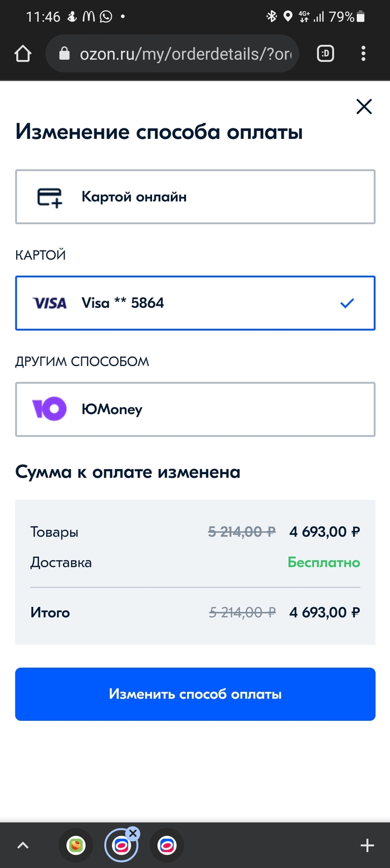Tap the Visa logo
Viewport: 390px width, 868px height.
(50, 303)
